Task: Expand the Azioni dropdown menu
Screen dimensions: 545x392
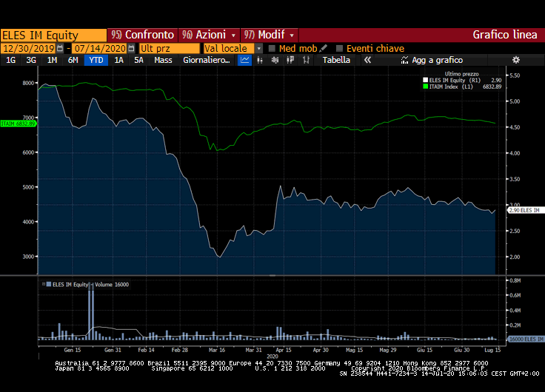Action: coord(234,35)
